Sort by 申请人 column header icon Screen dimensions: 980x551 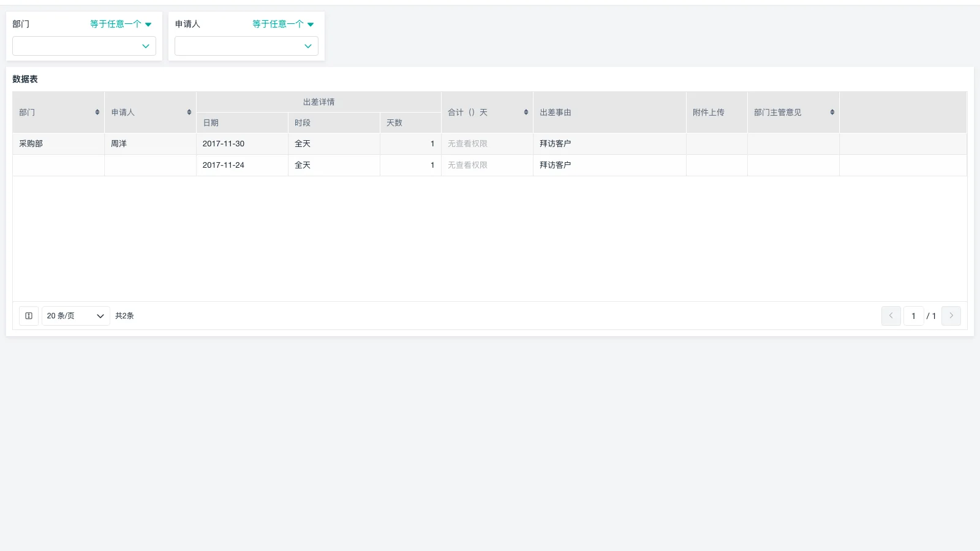(189, 113)
